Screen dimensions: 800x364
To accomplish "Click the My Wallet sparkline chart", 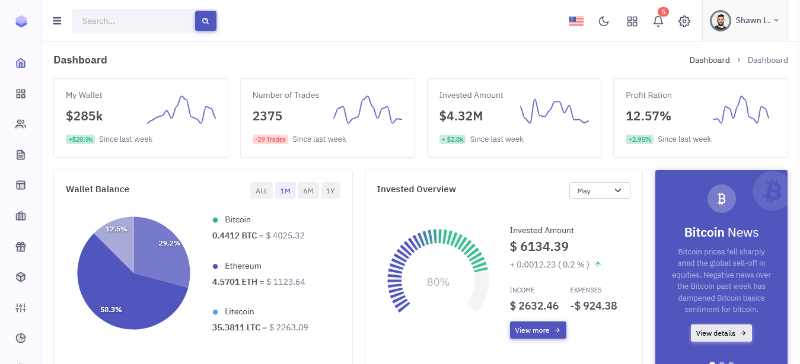I will pyautogui.click(x=181, y=109).
